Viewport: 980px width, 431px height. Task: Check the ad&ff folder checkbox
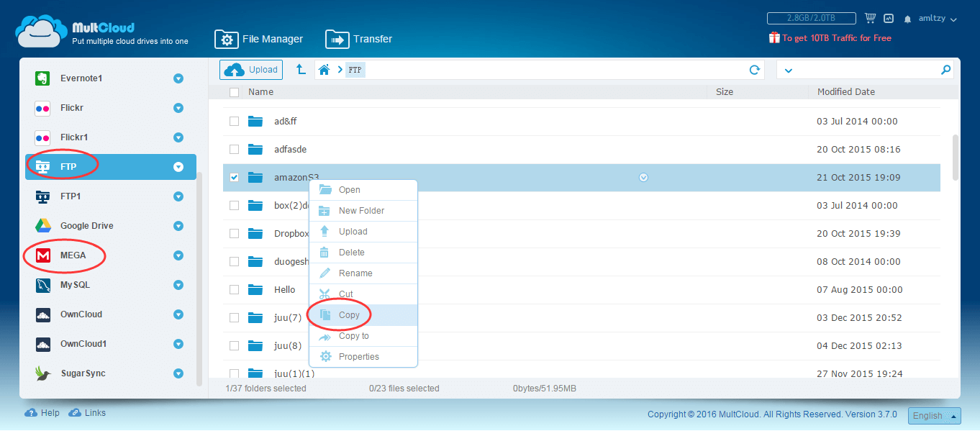pyautogui.click(x=234, y=121)
